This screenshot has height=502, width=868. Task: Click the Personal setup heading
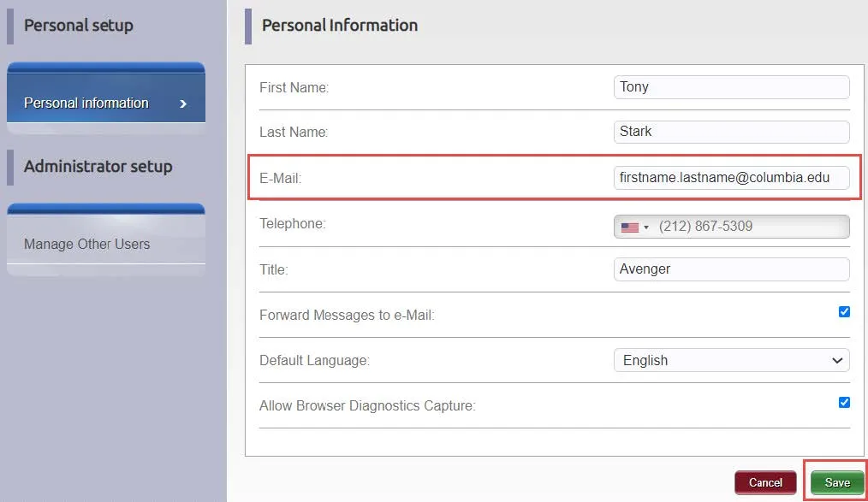78,26
